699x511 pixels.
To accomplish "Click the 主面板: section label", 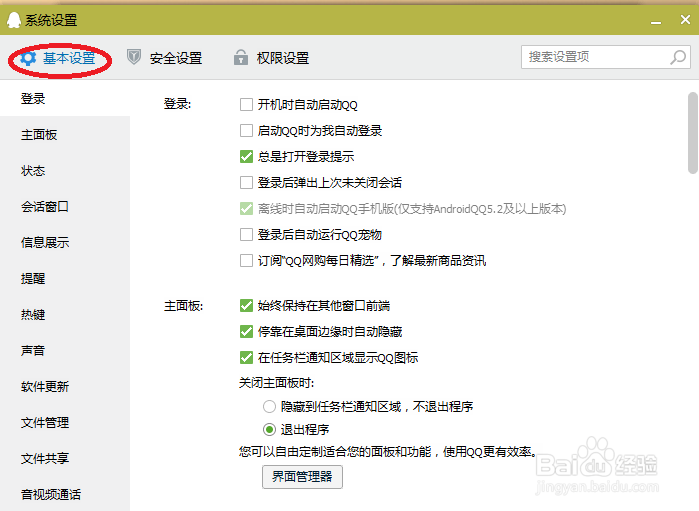I will coord(184,306).
